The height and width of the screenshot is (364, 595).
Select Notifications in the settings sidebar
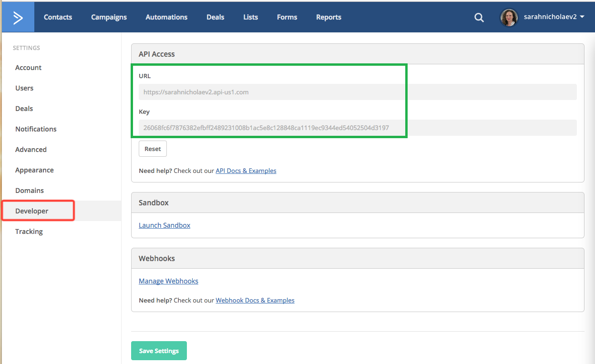click(x=36, y=129)
